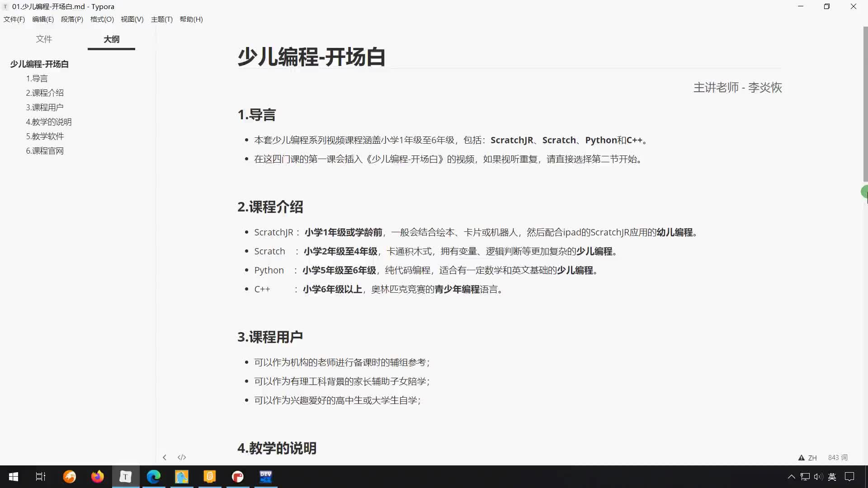Show hidden system tray icons
This screenshot has height=488, width=868.
(791, 477)
